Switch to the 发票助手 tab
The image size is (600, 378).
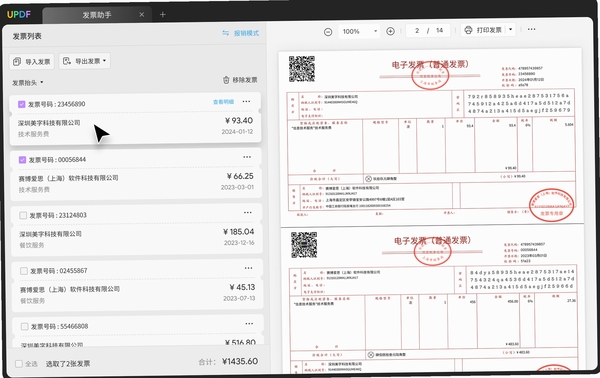click(97, 15)
